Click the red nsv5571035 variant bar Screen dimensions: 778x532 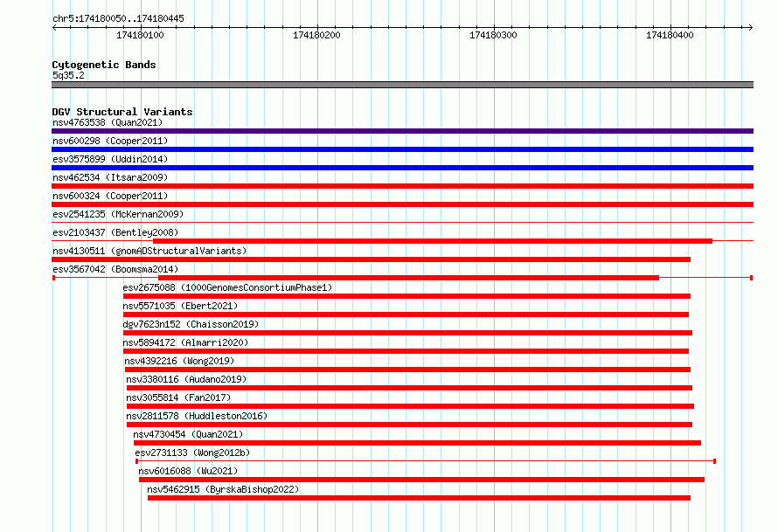(406, 314)
